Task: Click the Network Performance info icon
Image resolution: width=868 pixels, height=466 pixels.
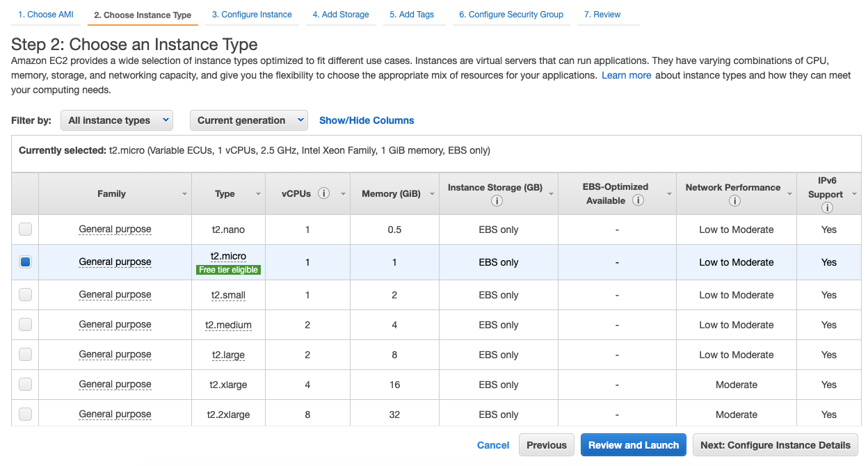Action: pyautogui.click(x=735, y=200)
